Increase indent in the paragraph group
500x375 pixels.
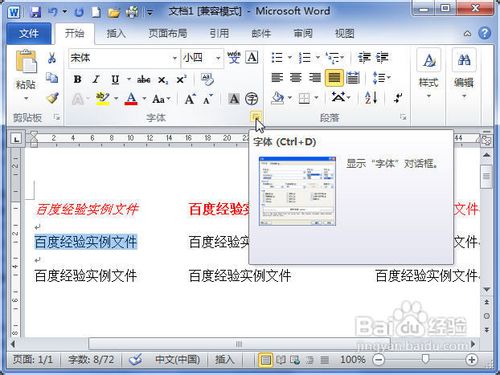[382, 58]
